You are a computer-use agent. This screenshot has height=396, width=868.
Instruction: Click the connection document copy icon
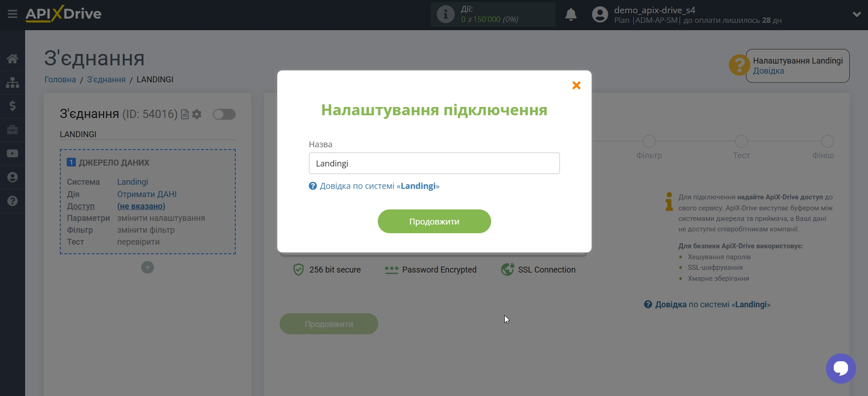click(185, 114)
